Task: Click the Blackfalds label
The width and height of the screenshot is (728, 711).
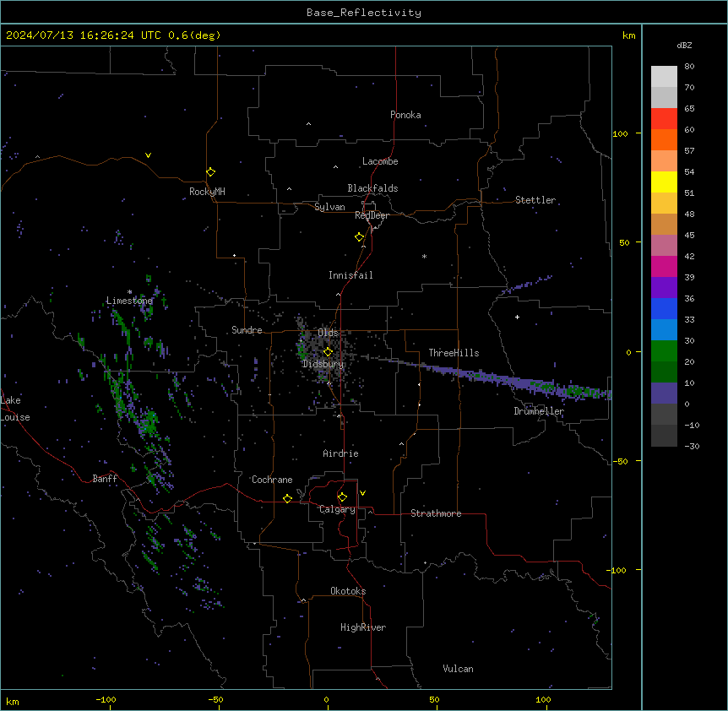Action: click(372, 188)
